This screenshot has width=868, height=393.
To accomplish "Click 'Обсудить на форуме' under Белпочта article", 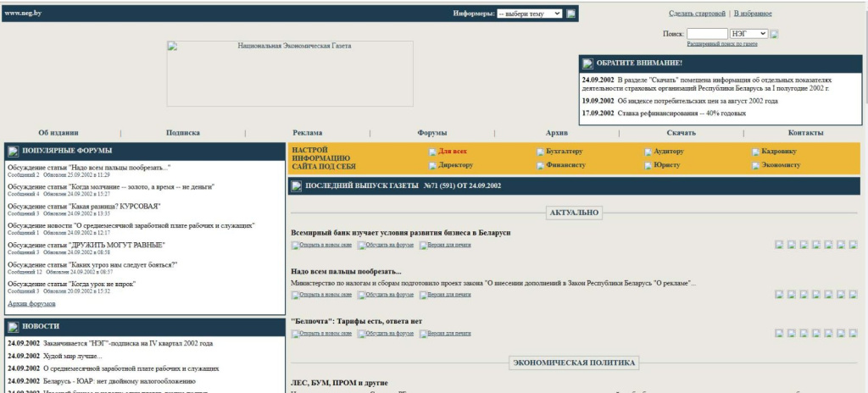I will [390, 334].
